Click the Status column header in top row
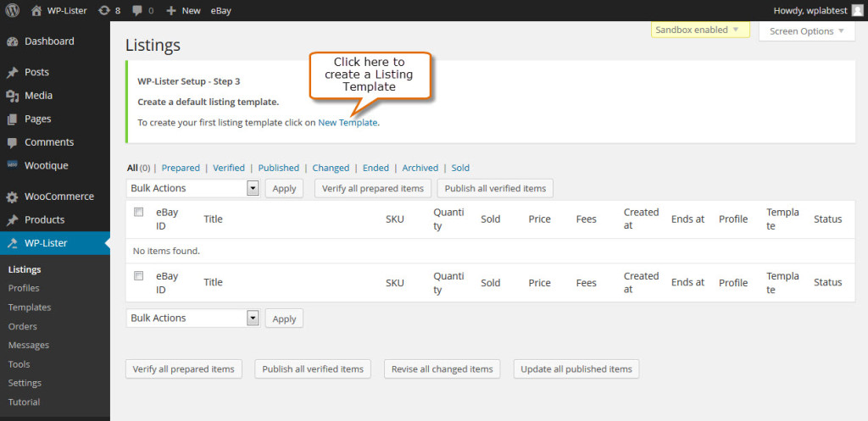868x421 pixels. pos(827,219)
